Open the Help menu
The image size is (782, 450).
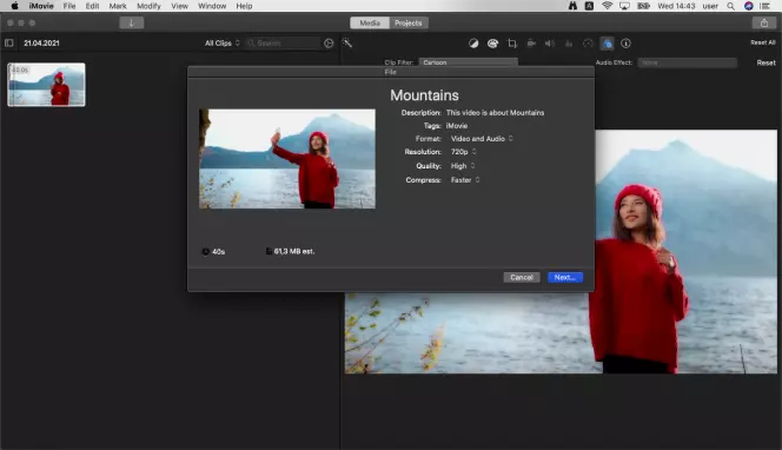click(244, 6)
